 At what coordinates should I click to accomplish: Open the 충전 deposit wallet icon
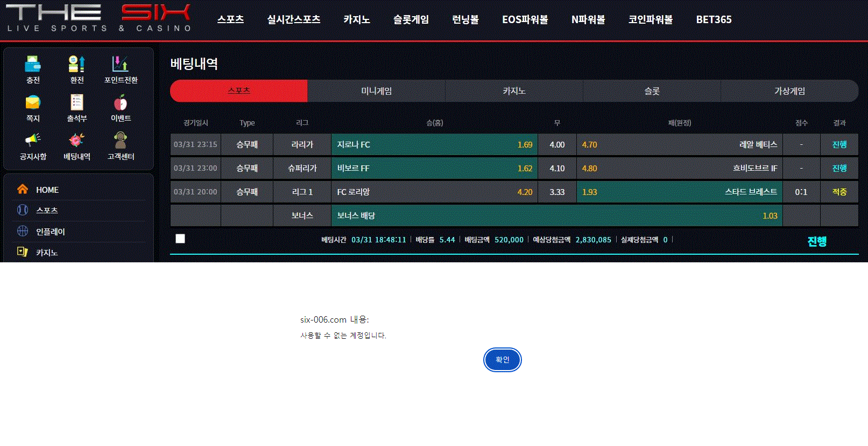click(x=33, y=65)
